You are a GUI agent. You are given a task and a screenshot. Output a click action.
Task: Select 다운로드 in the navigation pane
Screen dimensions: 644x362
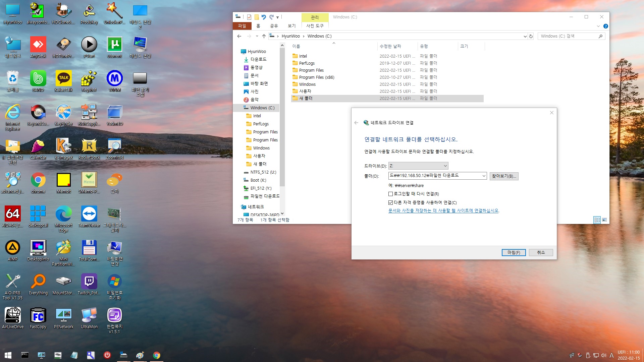tap(258, 59)
